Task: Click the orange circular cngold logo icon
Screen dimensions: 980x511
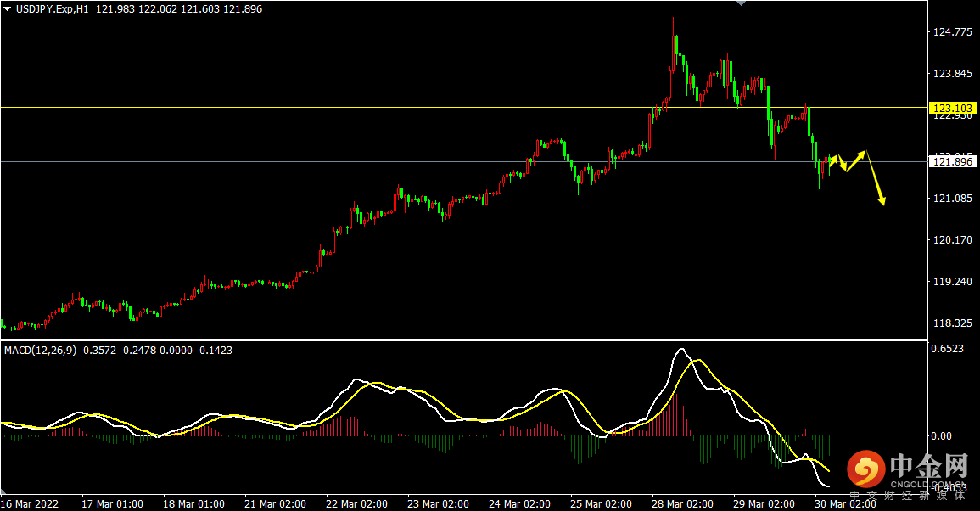Action: click(x=865, y=469)
